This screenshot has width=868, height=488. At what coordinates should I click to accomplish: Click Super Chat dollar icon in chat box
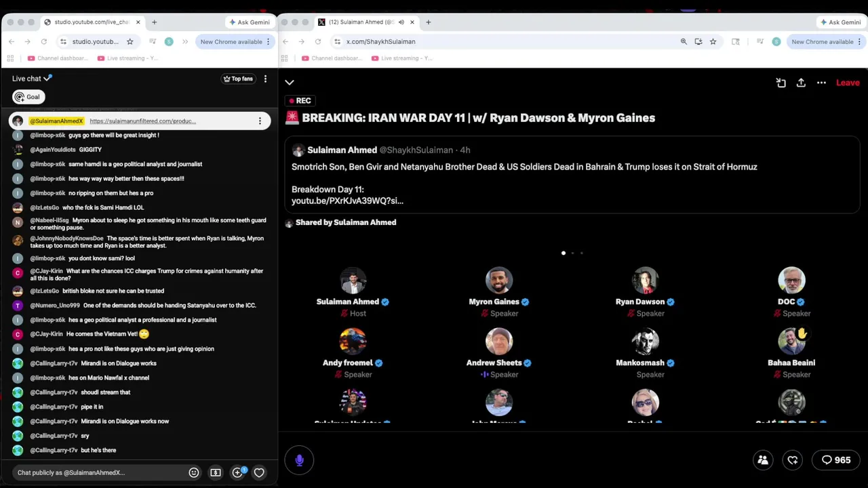(x=216, y=472)
